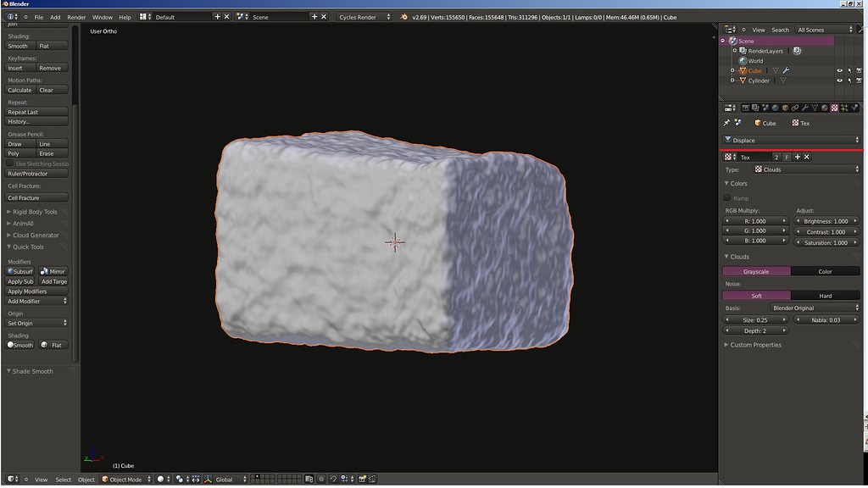Toggle proportional editing button in header
Screen dimensions: 868x488
(x=321, y=480)
